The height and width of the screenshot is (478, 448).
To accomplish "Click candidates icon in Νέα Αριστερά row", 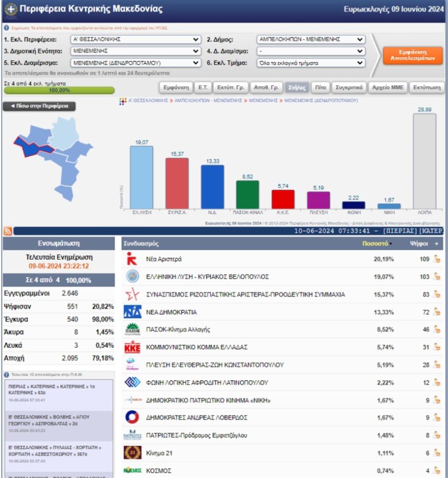I will (437, 259).
